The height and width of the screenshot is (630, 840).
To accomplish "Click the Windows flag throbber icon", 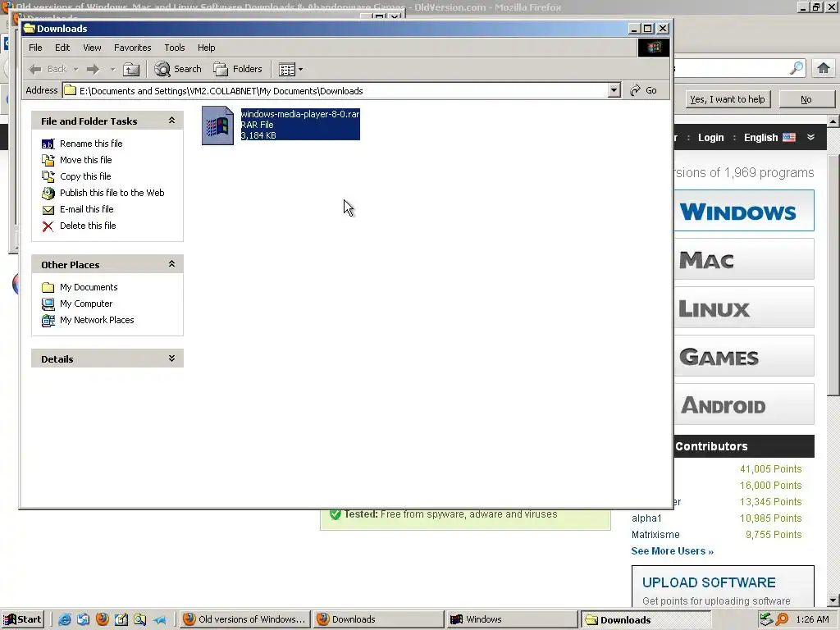I will pos(653,48).
